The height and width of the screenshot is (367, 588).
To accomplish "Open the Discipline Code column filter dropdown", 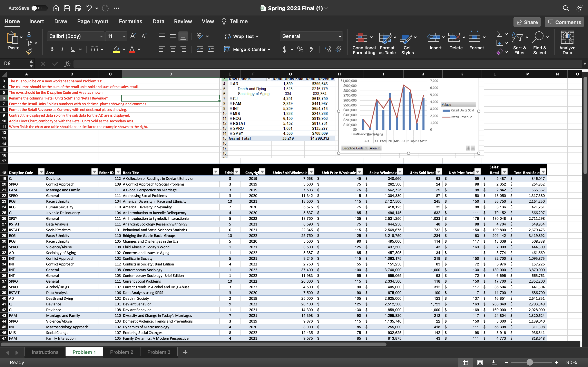I will tap(41, 172).
